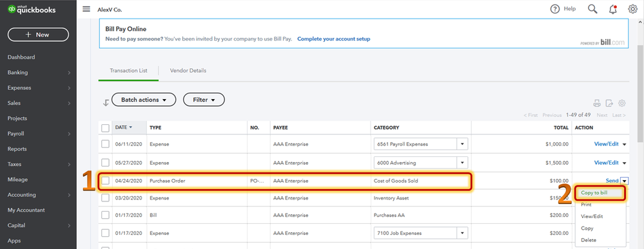
Task: Check the 03/20/2020 Expense row checkbox
Action: [106, 198]
